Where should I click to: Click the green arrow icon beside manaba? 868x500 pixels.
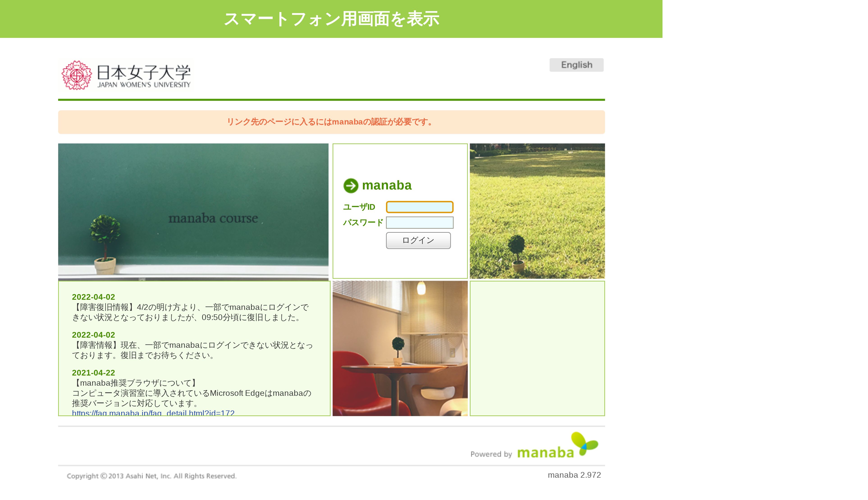(351, 186)
